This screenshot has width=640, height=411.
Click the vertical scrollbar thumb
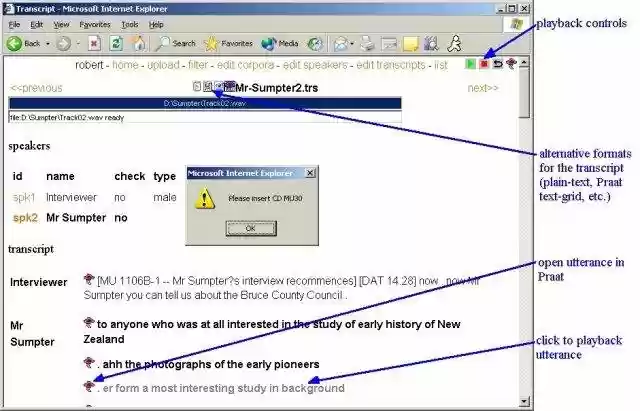(x=524, y=93)
